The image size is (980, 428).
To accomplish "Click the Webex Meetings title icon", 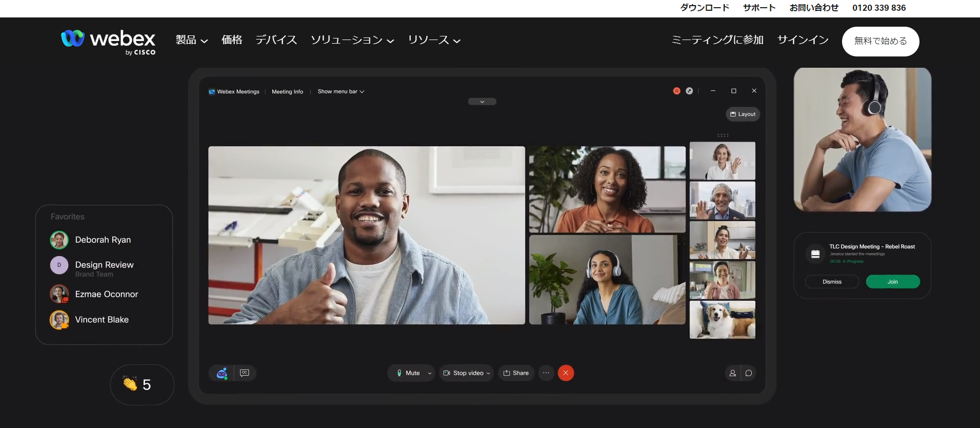I will 211,92.
